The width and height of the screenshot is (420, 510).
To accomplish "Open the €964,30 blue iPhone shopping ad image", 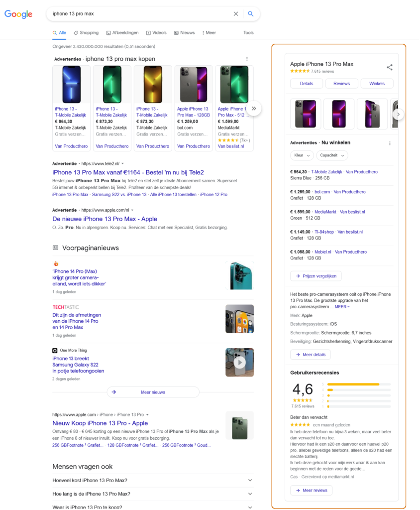I will 72,85.
